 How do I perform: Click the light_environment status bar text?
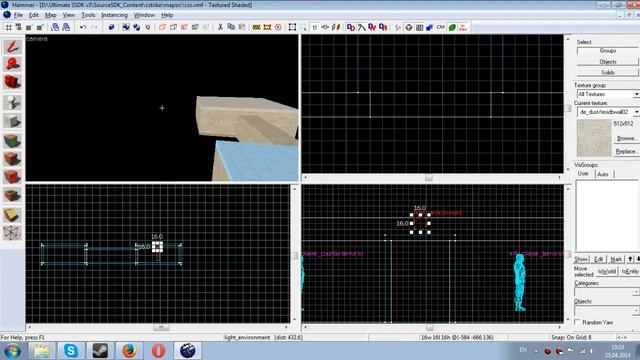pos(247,338)
